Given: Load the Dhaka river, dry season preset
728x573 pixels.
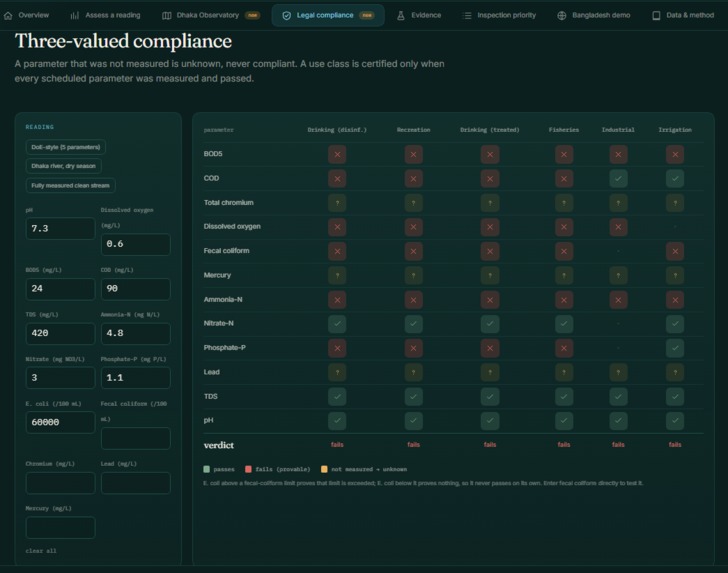Looking at the screenshot, I should (x=64, y=166).
